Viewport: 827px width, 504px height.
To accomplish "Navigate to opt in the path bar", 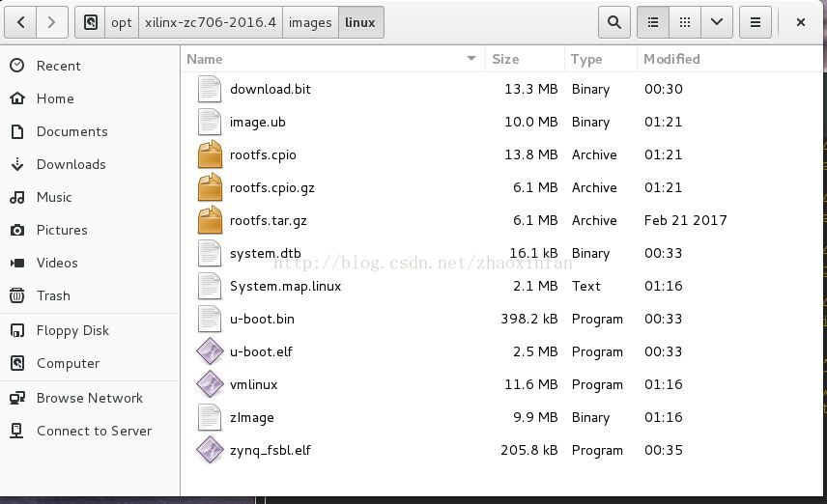I will tap(122, 22).
